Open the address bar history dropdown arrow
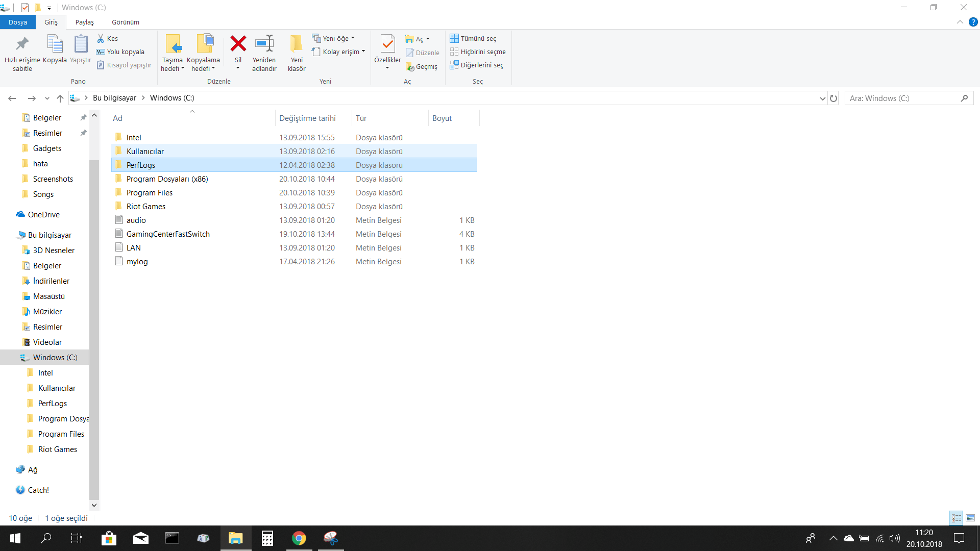 (x=822, y=98)
